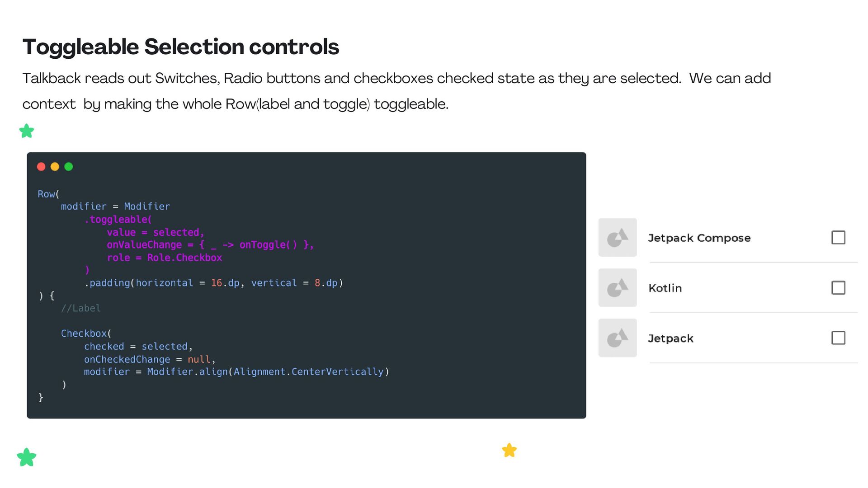Image resolution: width=868 pixels, height=488 pixels.
Task: Tick the checkbox in the Jetpack row
Action: pyautogui.click(x=838, y=338)
